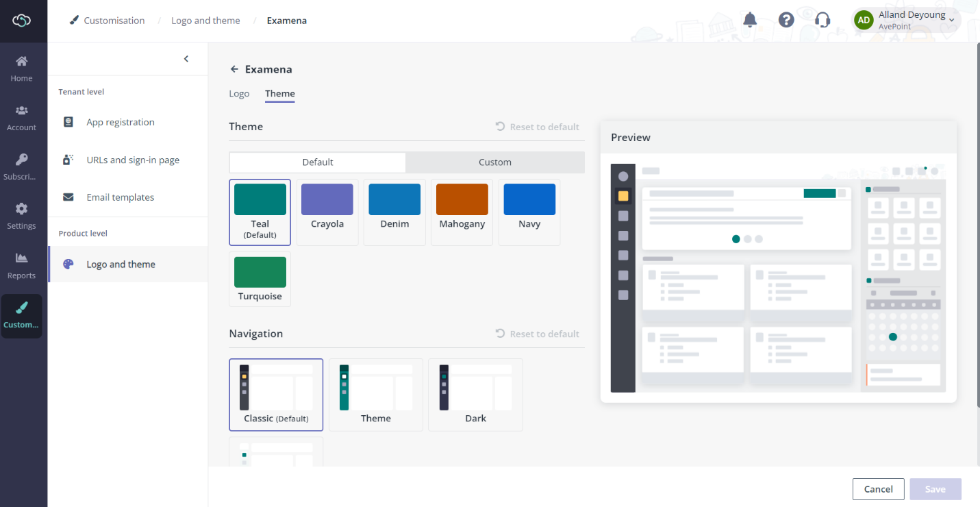The height and width of the screenshot is (507, 980).
Task: Go to Customisation breadcrumb
Action: (x=114, y=21)
